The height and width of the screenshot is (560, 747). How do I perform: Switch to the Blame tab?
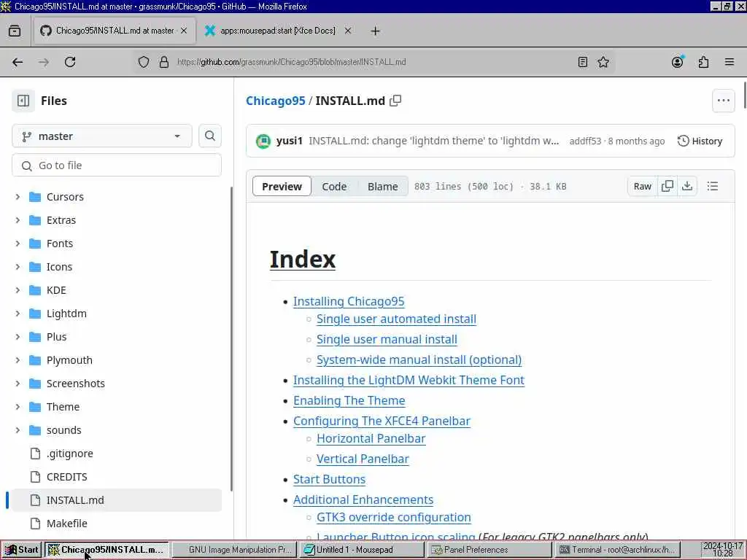(382, 186)
